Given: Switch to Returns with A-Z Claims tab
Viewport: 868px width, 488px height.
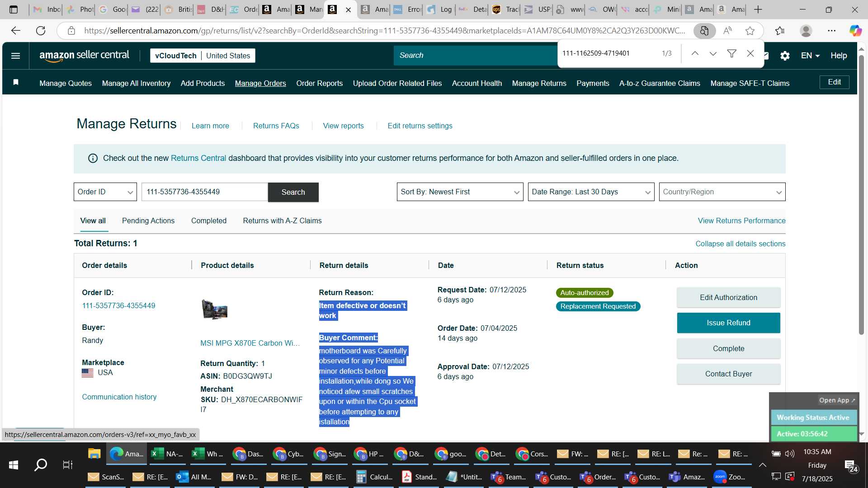Looking at the screenshot, I should point(282,221).
